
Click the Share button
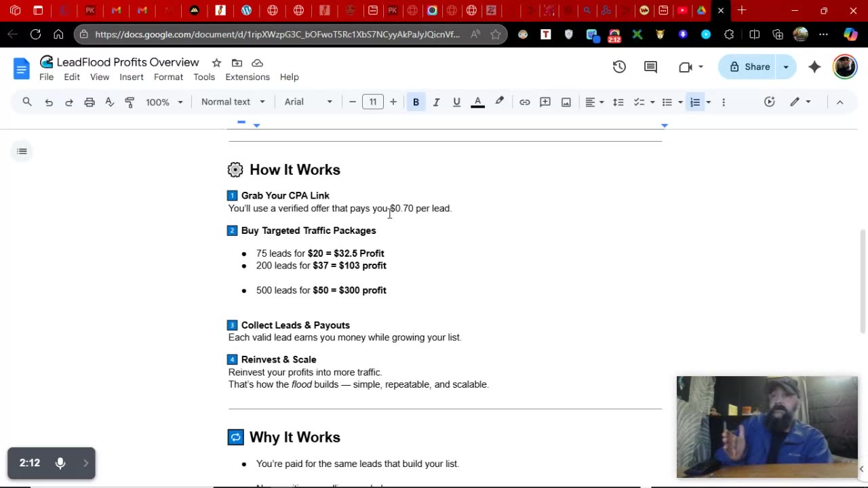pyautogui.click(x=748, y=66)
